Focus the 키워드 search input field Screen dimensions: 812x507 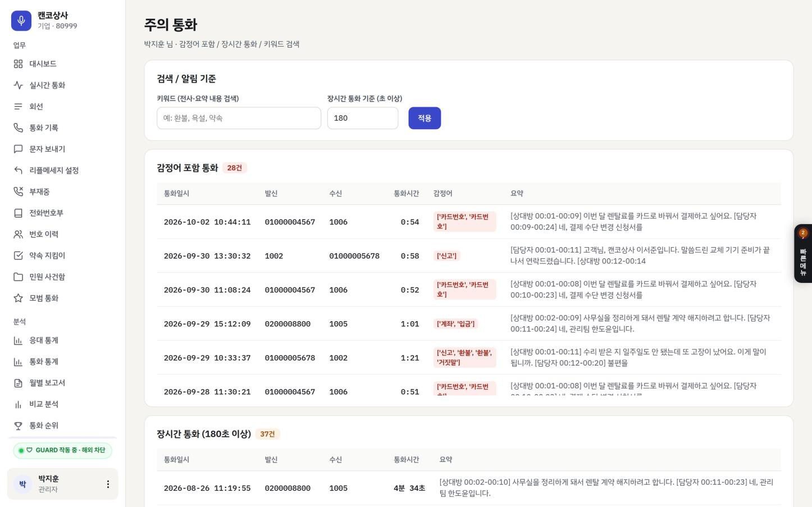click(239, 118)
